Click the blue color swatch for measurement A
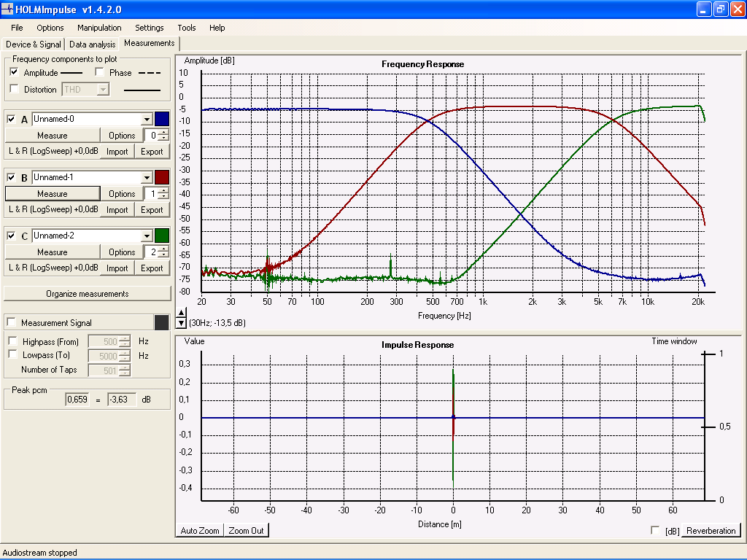This screenshot has height=560, width=747. pos(162,119)
